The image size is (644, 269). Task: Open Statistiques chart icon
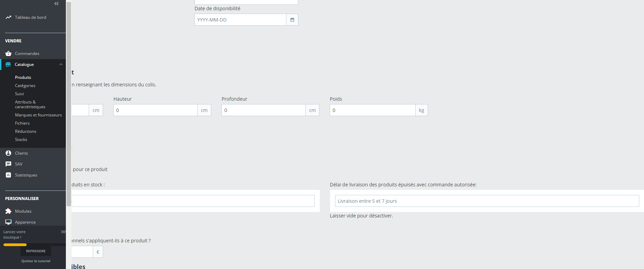pyautogui.click(x=9, y=175)
